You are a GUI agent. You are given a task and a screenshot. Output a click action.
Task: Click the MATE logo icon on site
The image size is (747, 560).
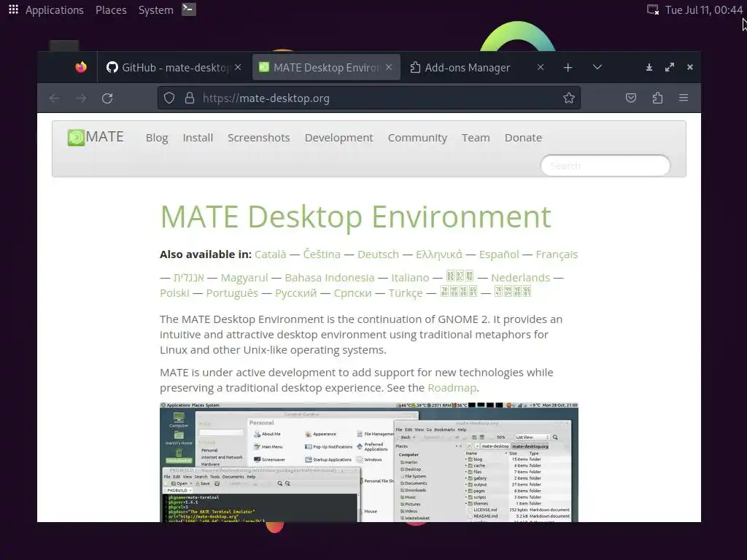pyautogui.click(x=76, y=138)
